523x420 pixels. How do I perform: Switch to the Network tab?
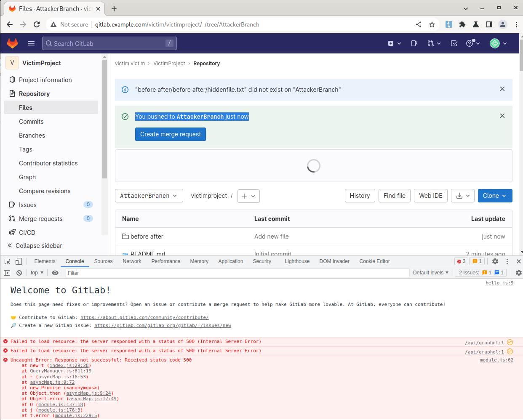click(132, 261)
